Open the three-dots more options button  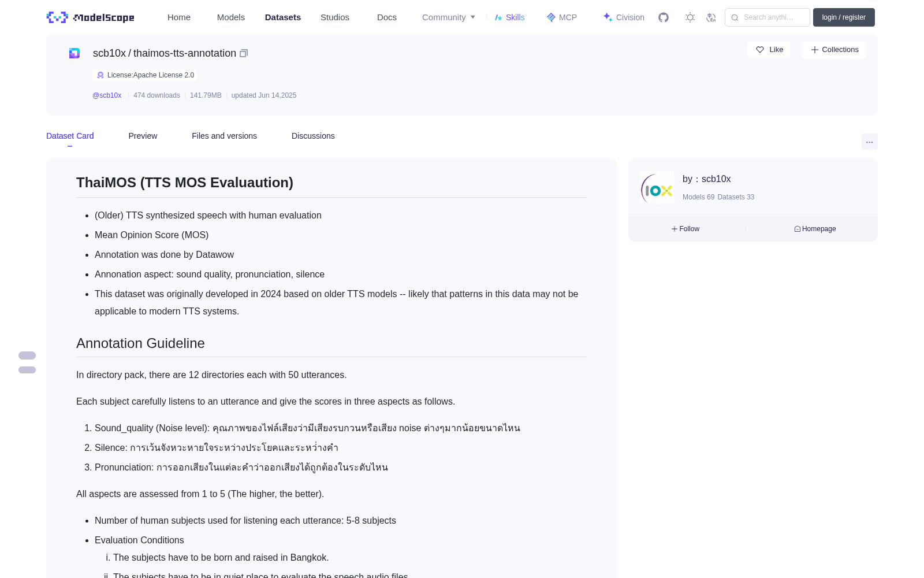tap(869, 142)
